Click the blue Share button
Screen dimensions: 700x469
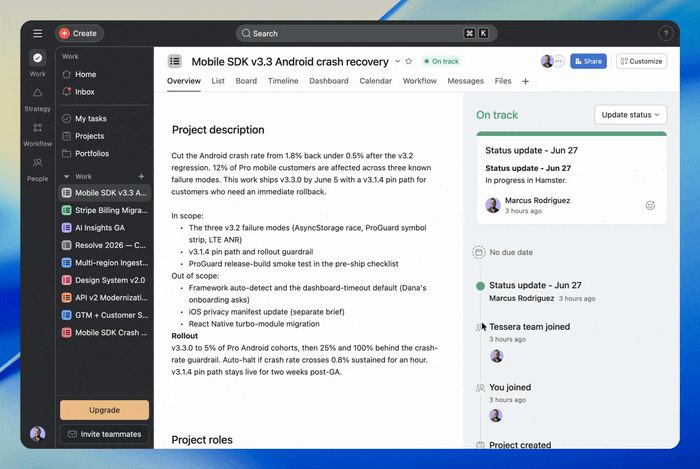588,61
